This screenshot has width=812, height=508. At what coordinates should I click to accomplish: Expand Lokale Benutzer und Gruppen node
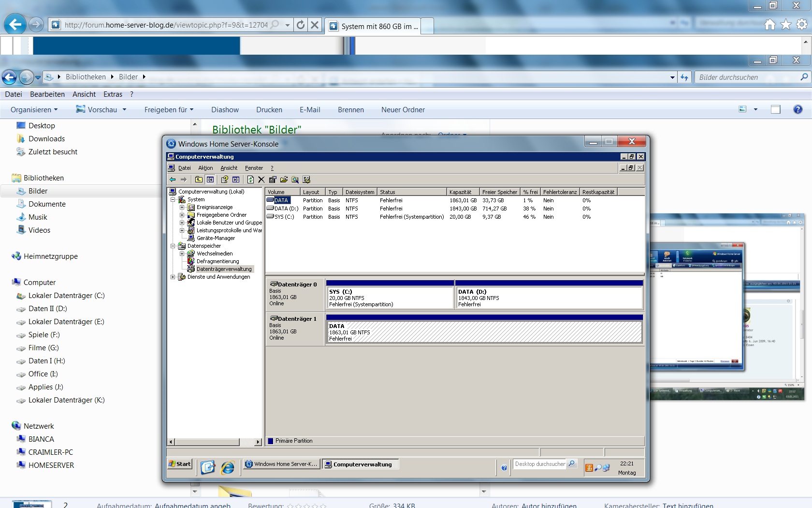182,223
